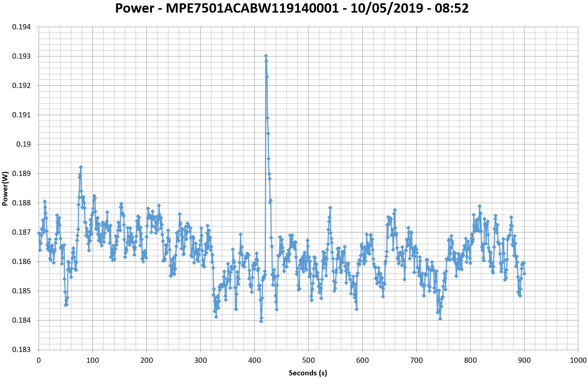
Task: Select the first data point at 0 seconds
Action: click(39, 233)
